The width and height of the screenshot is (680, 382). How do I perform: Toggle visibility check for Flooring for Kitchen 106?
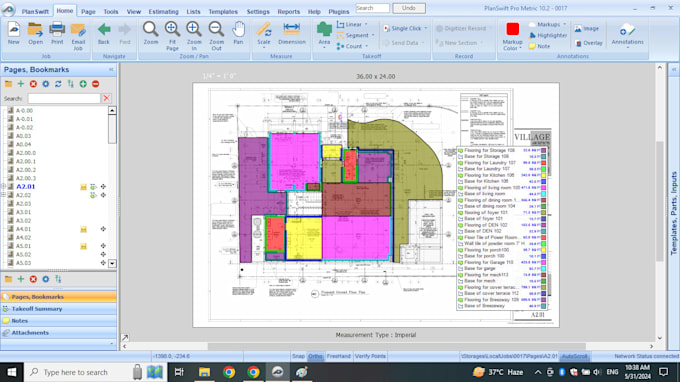pos(461,175)
